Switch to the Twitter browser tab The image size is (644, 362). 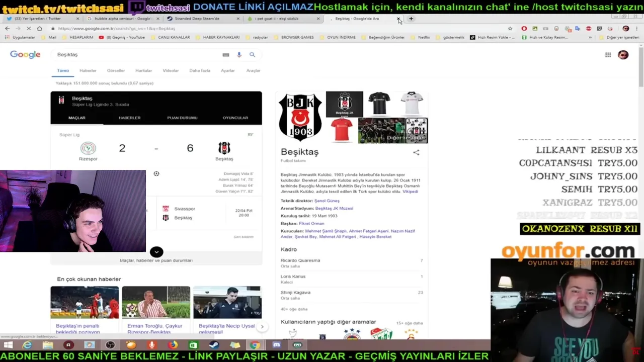tap(43, 19)
